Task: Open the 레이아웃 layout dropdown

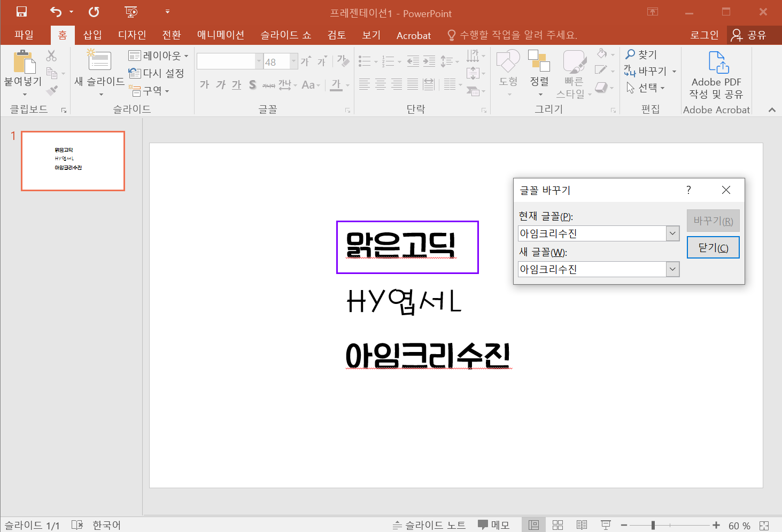Action: click(158, 56)
